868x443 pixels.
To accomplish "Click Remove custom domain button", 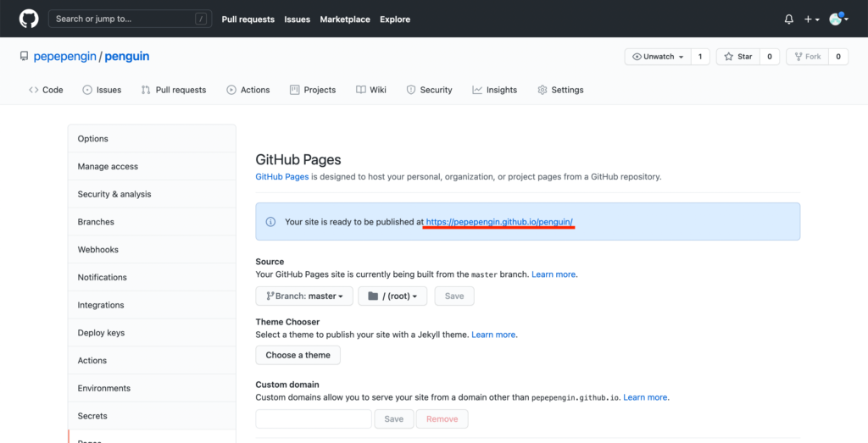I will (442, 418).
